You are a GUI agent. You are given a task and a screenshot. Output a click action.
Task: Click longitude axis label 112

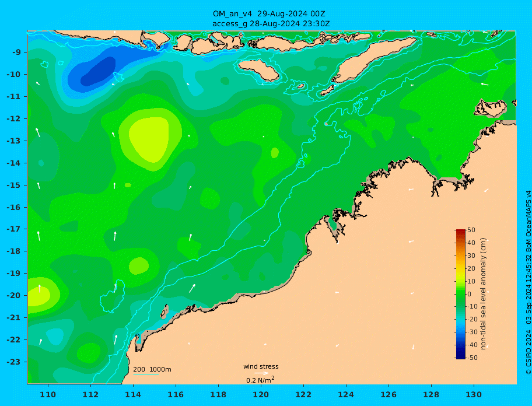click(x=90, y=395)
